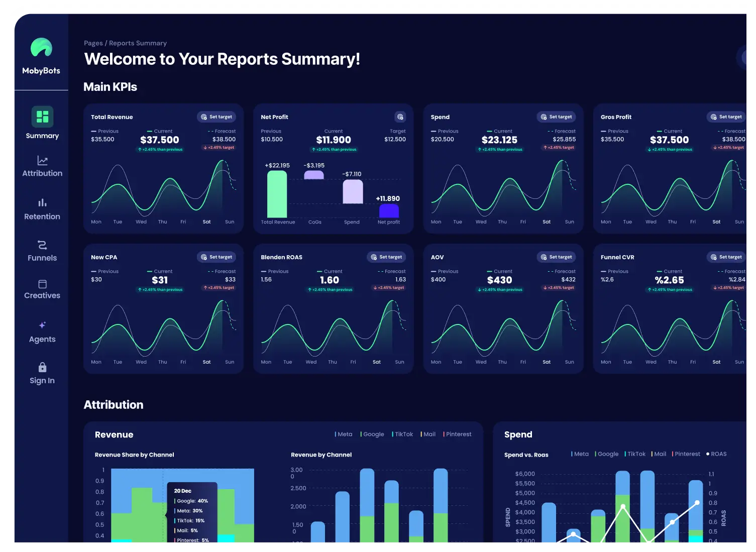Set target for the AOV card

pos(556,257)
